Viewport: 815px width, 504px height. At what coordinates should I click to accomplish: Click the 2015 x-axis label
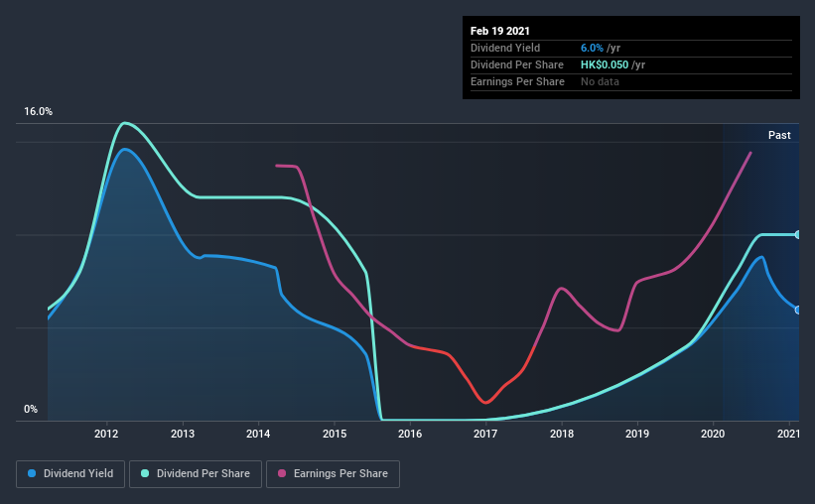pyautogui.click(x=335, y=434)
